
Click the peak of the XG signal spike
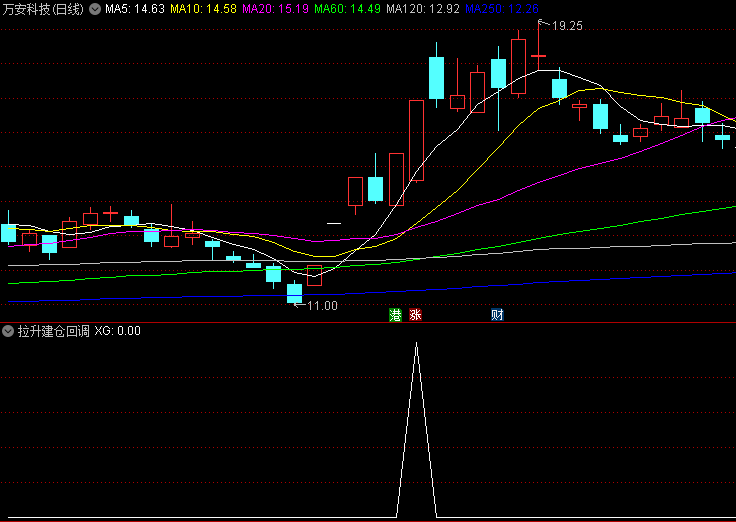(x=417, y=344)
